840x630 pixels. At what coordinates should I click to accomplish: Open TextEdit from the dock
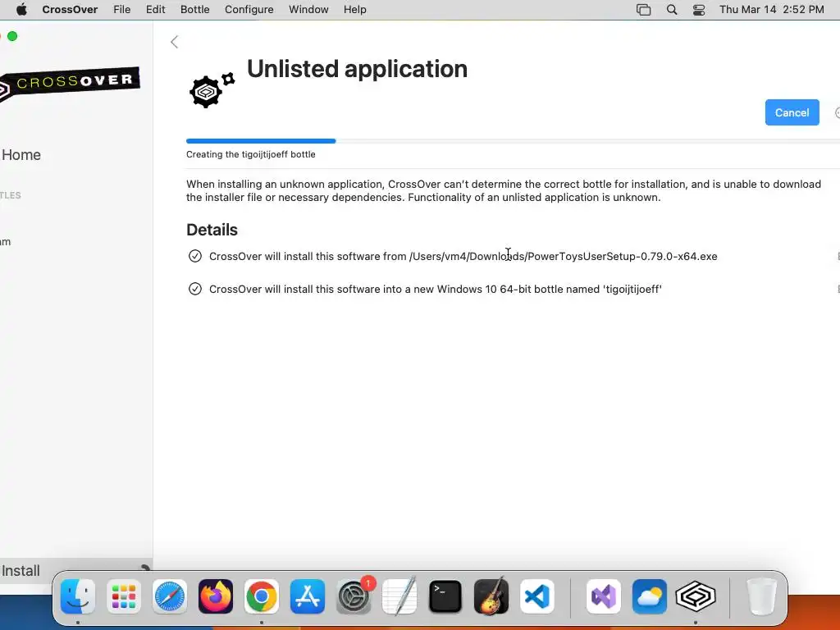click(x=399, y=596)
